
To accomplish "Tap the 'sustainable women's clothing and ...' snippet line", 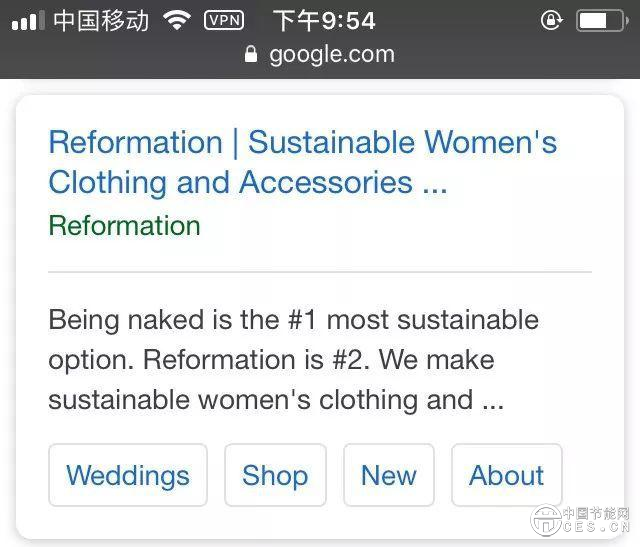I will (x=275, y=400).
